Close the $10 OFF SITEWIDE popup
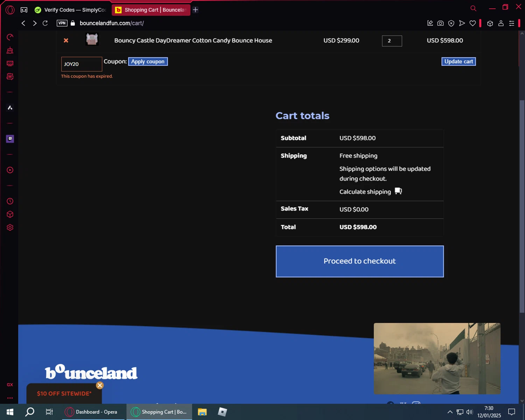The height and width of the screenshot is (420, 525). pyautogui.click(x=100, y=385)
